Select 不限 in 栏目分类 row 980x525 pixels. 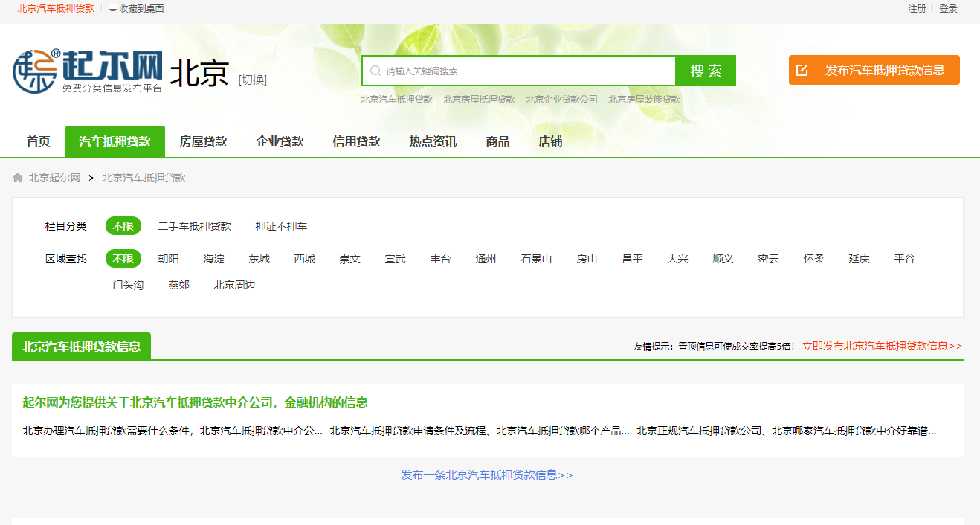click(x=123, y=226)
